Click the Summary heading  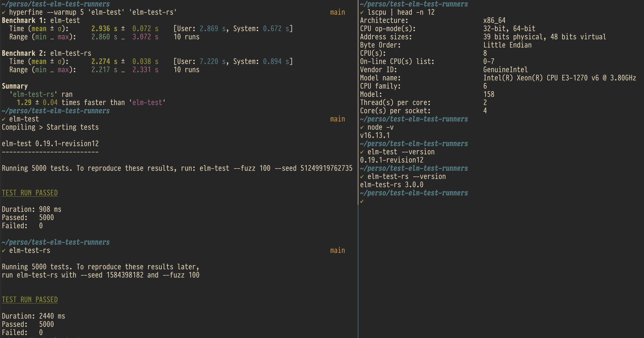[x=15, y=86]
